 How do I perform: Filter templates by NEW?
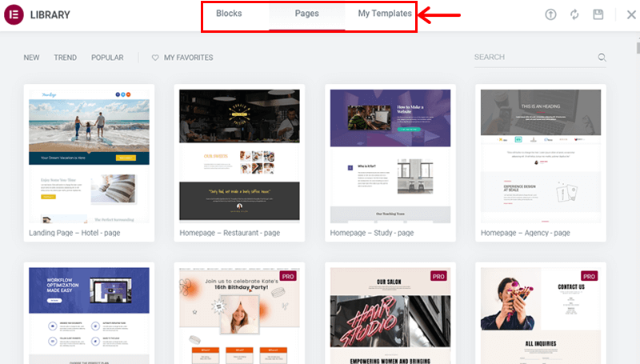pyautogui.click(x=31, y=58)
